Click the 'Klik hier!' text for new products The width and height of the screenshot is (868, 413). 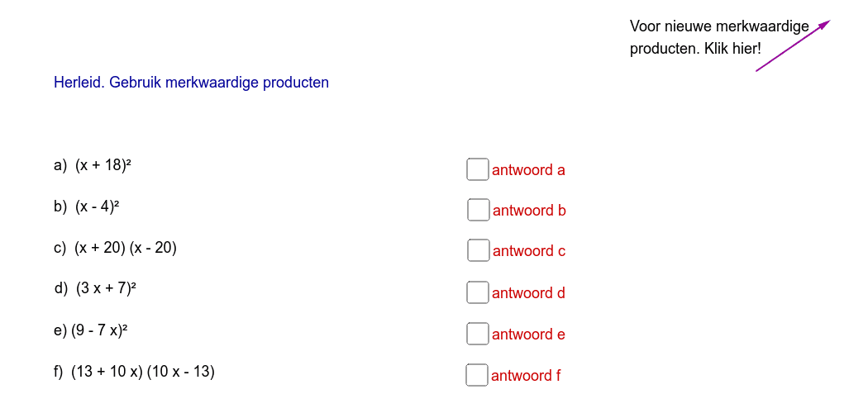click(733, 49)
